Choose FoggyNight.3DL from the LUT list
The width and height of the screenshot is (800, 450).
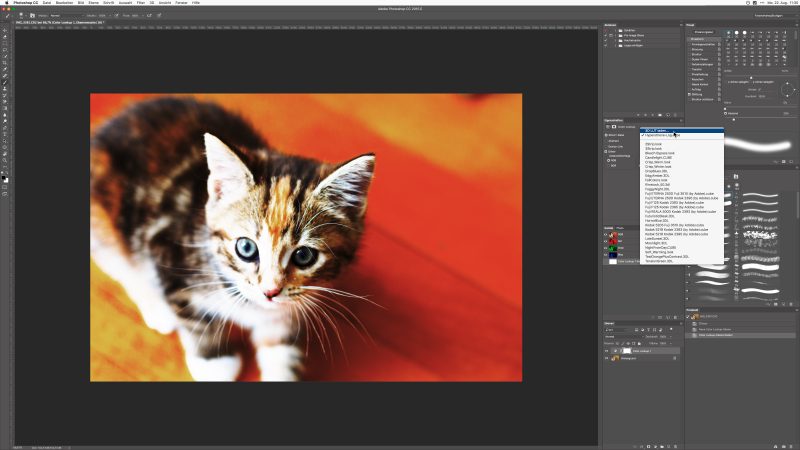(x=682, y=189)
